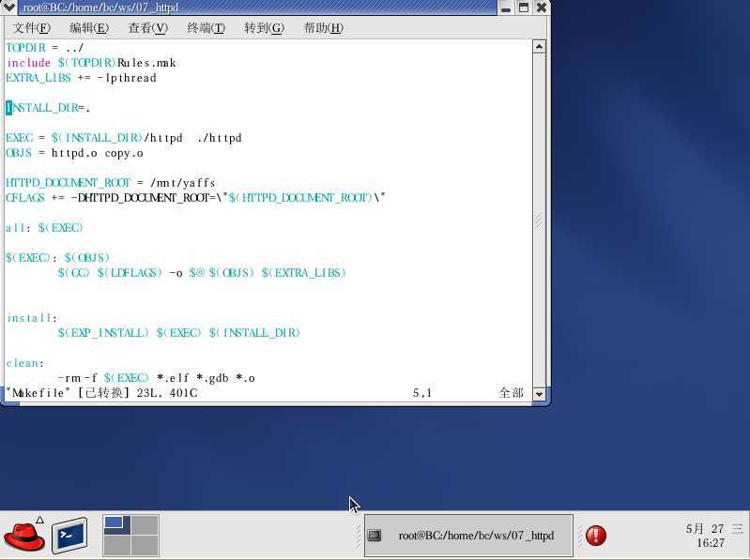Click the '$(EXEC): $(OBJS)' rule line
Image resolution: width=750 pixels, height=560 pixels.
pyautogui.click(x=57, y=258)
